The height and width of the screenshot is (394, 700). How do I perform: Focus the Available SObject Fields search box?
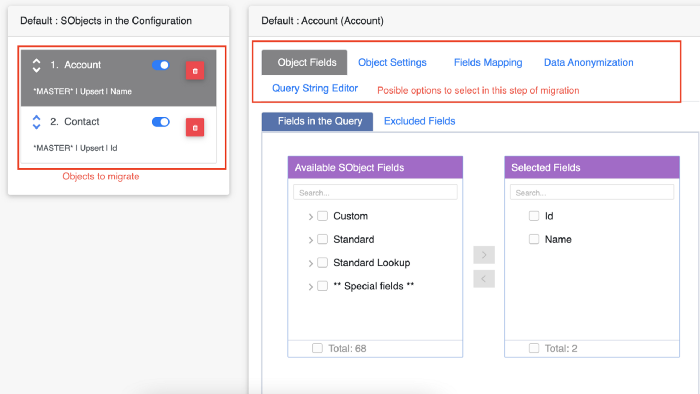coord(375,193)
